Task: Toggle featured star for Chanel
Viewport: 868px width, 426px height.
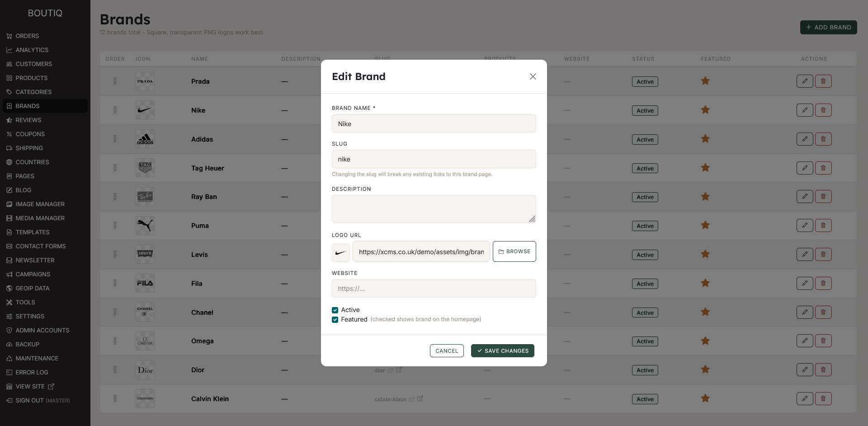Action: point(705,312)
